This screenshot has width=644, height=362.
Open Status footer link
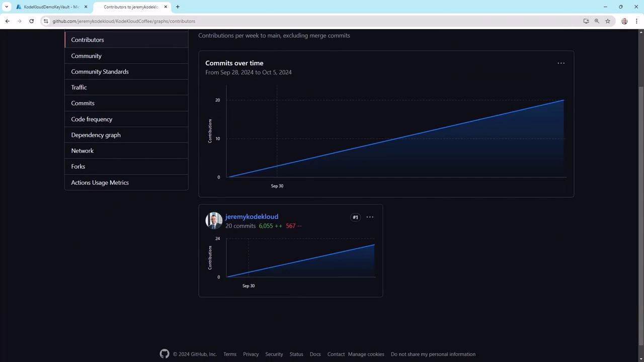tap(296, 354)
